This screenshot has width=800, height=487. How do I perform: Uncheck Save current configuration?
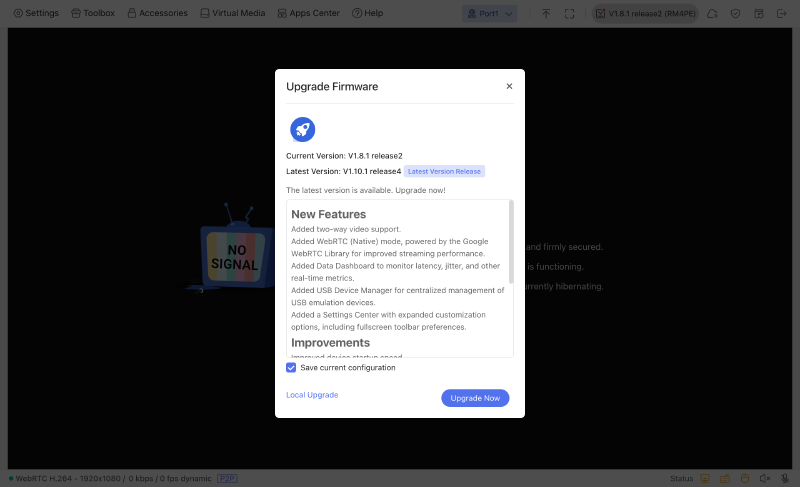(291, 368)
